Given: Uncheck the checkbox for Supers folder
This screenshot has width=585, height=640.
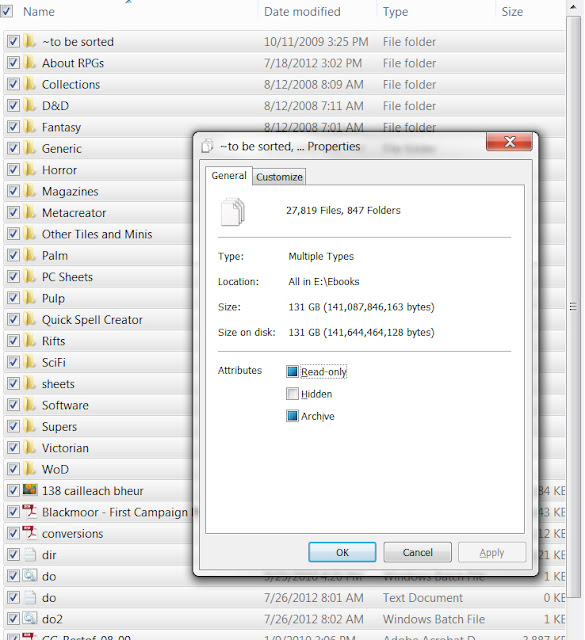Looking at the screenshot, I should pos(13,426).
